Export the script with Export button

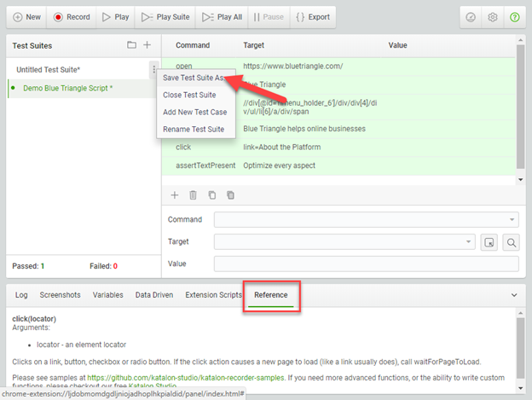click(313, 17)
